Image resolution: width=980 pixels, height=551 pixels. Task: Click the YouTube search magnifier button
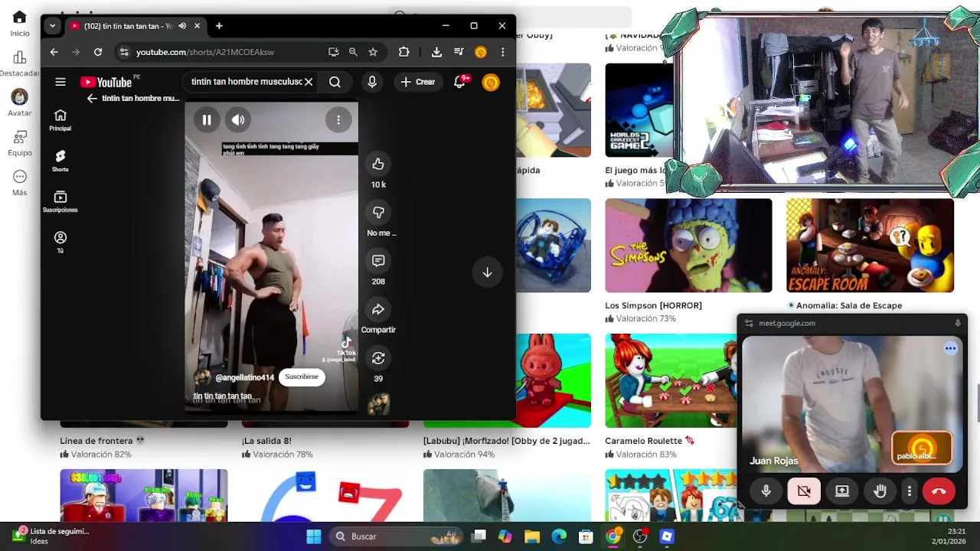tap(335, 82)
